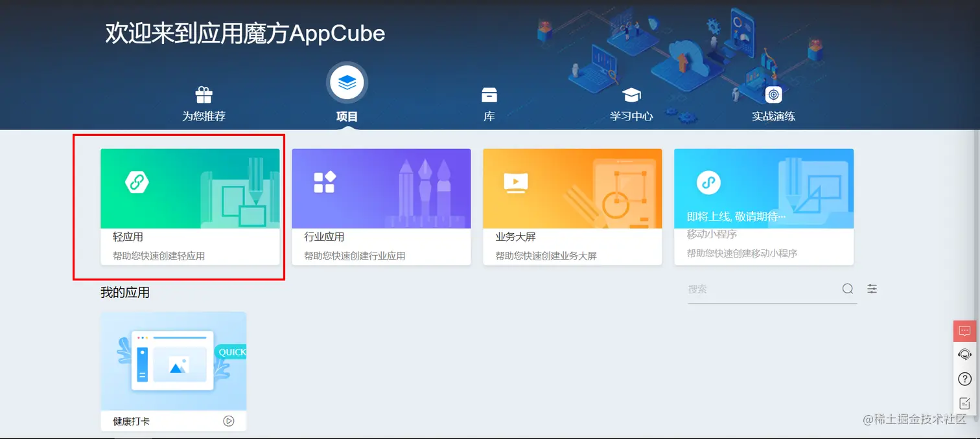Screen dimensions: 980x439
Task: Click 帮助您快速创建移动小程序 description
Action: click(742, 253)
